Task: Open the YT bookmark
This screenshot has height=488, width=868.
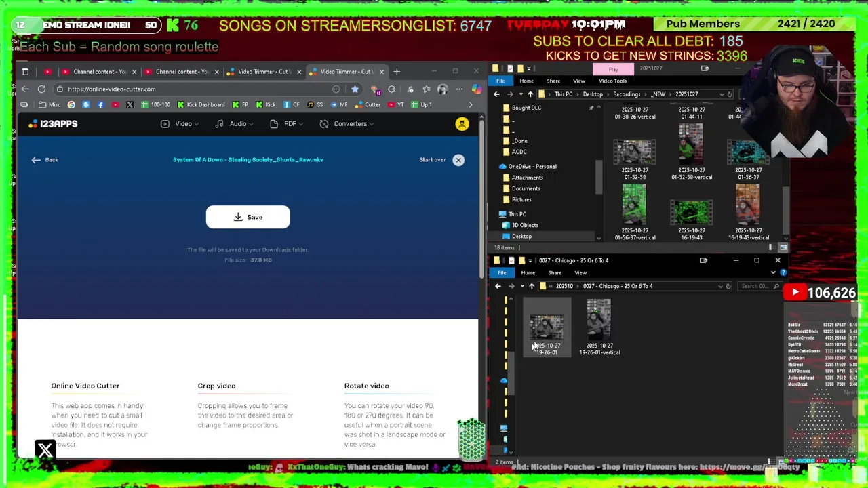Action: 395,105
